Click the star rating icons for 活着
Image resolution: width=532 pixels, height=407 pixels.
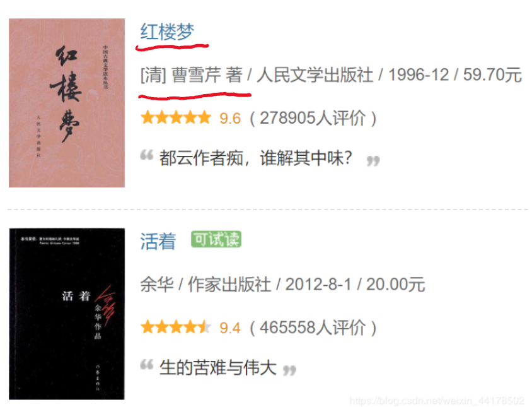(x=176, y=327)
